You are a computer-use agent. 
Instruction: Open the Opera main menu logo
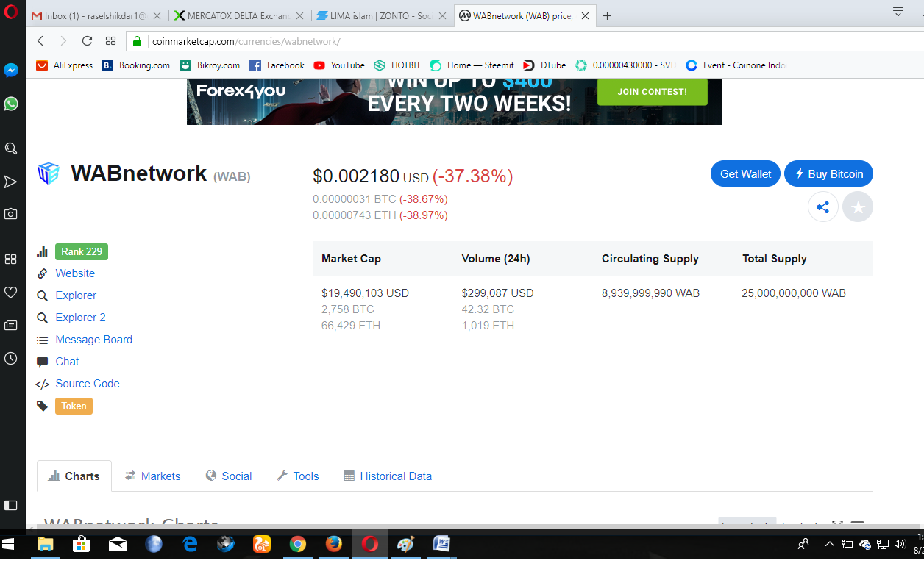click(11, 13)
